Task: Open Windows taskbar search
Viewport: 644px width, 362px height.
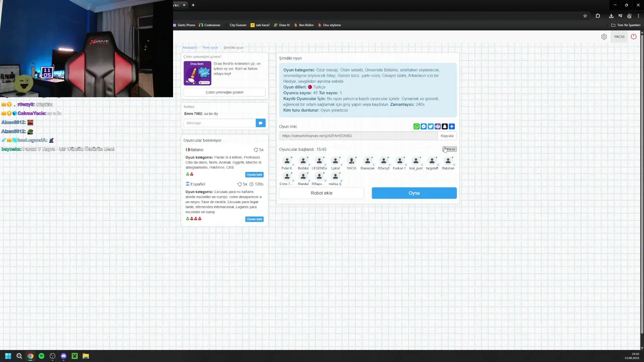Action: click(x=19, y=356)
